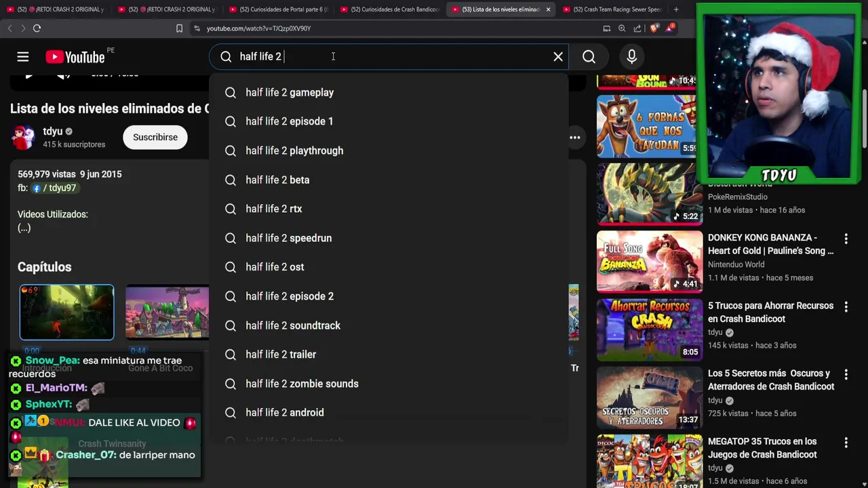Click search icon beside half life 2 trailer
868x488 pixels.
(231, 354)
